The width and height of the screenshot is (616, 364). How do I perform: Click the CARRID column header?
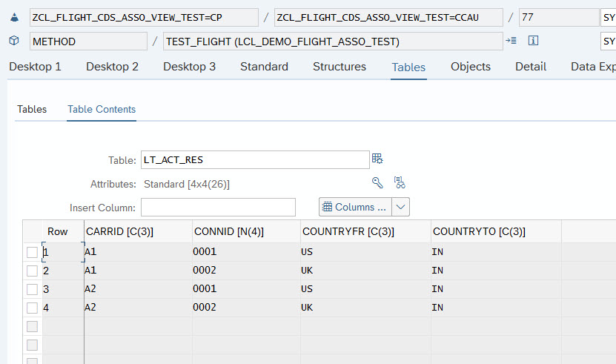pos(120,232)
